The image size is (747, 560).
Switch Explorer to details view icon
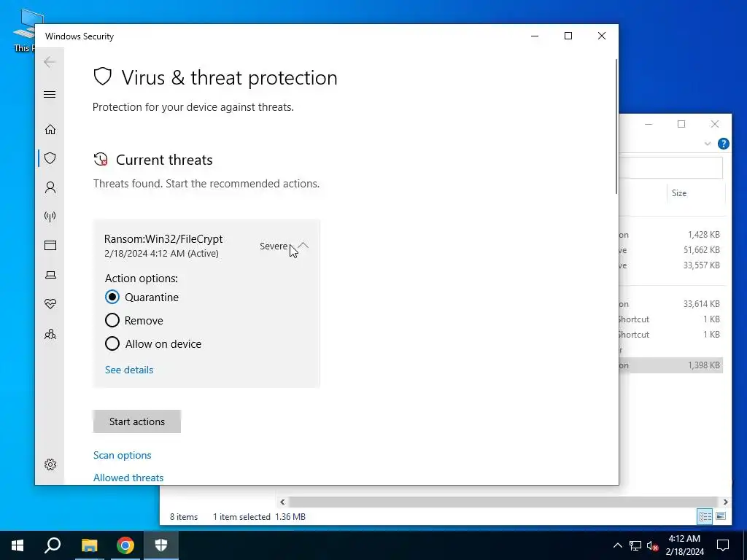coord(705,517)
